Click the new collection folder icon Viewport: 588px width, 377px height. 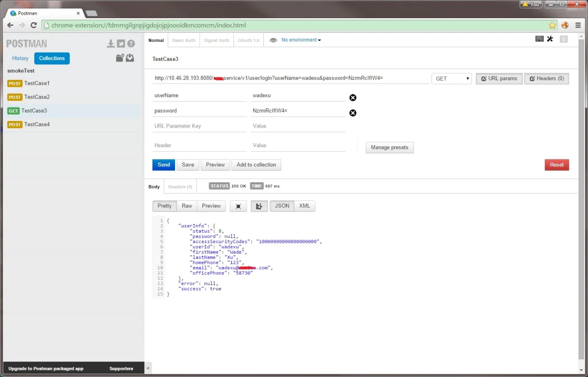pyautogui.click(x=120, y=58)
